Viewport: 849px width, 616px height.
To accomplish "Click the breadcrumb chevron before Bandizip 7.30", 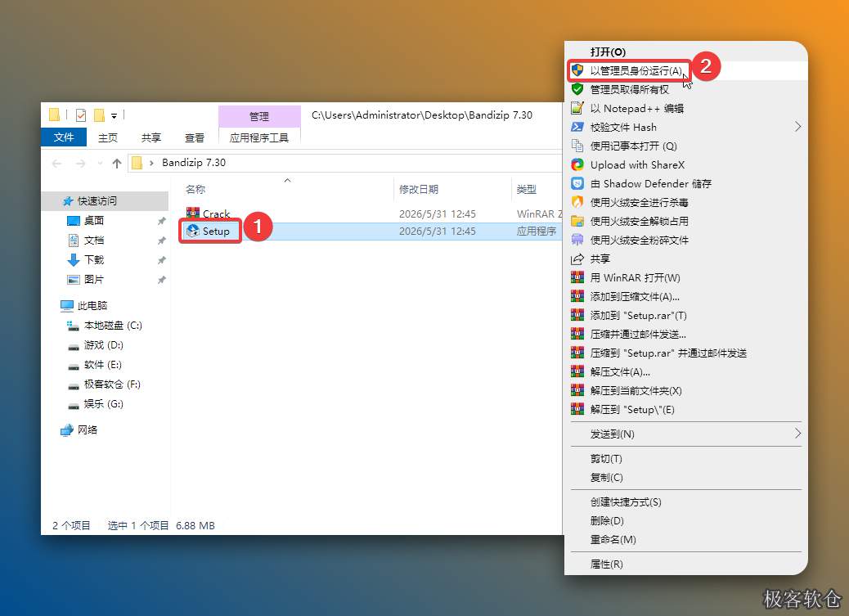I will (151, 163).
